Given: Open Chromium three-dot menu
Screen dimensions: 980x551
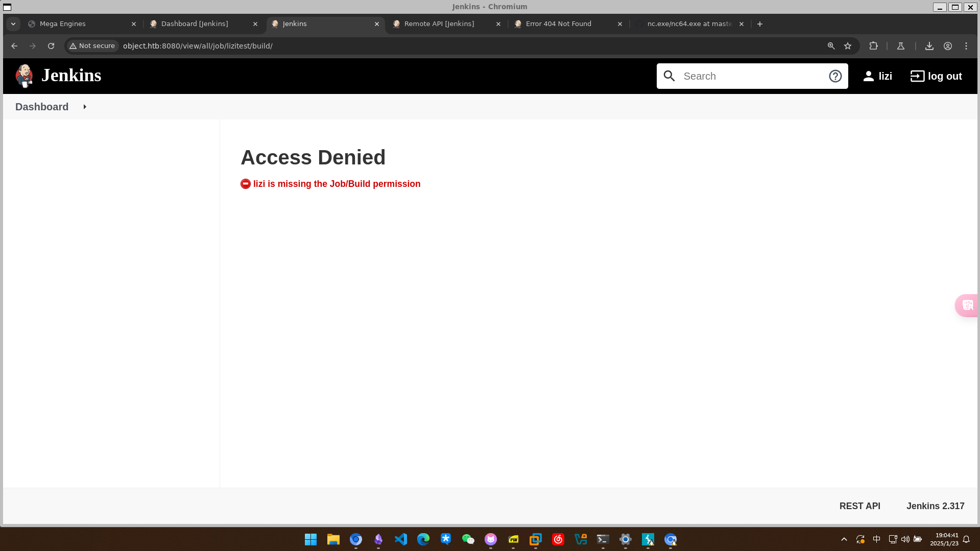Looking at the screenshot, I should [x=966, y=46].
